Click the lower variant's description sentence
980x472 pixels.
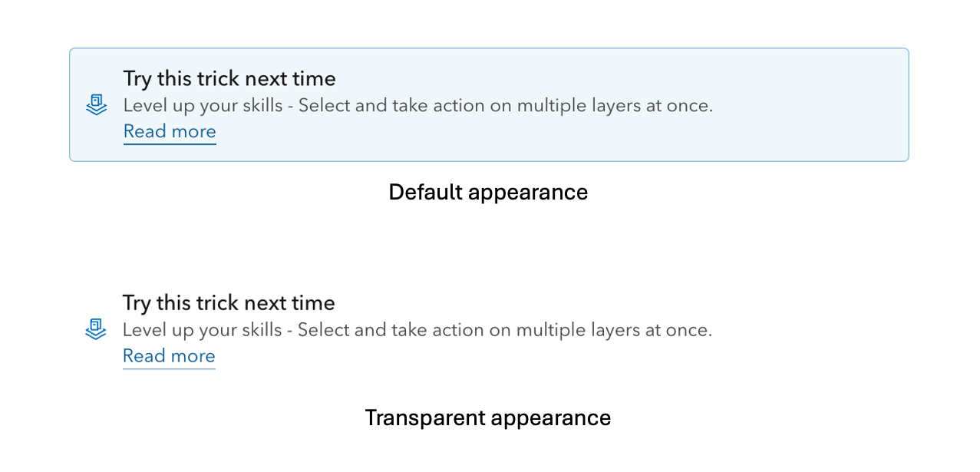coord(417,329)
